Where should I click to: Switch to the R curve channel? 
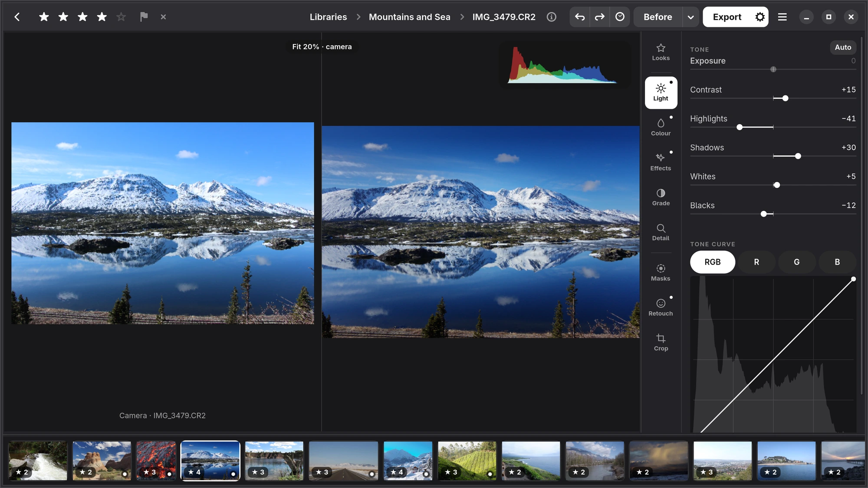(x=756, y=262)
